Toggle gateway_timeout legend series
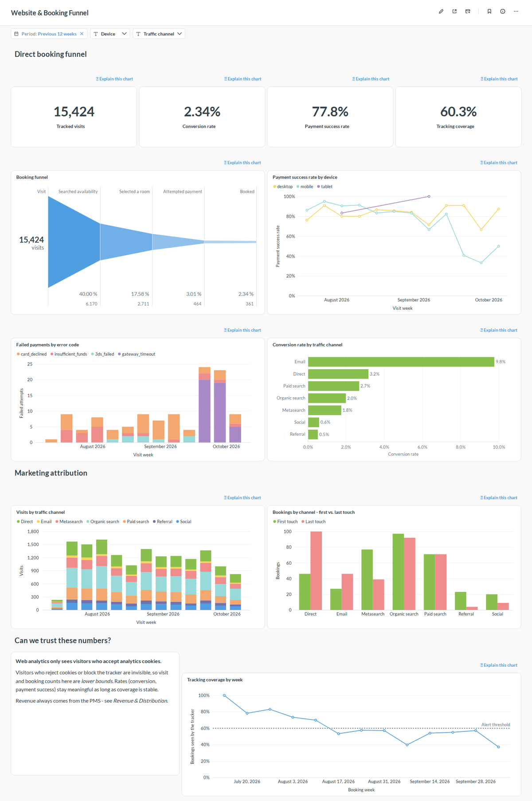Screen dimensions: 532x801 (137, 354)
